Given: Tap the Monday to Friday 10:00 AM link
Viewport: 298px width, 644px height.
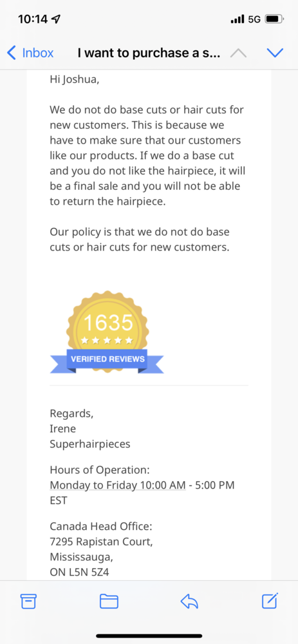Looking at the screenshot, I should coord(118,485).
